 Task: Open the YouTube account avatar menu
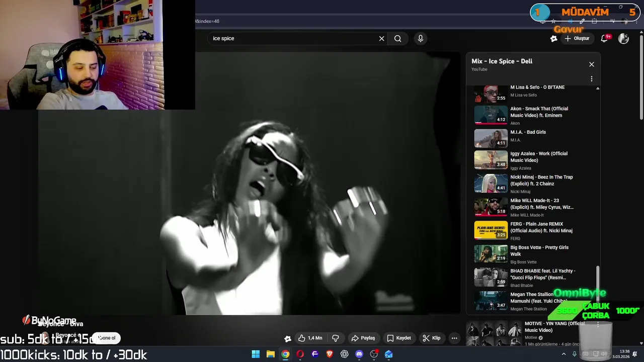point(623,39)
